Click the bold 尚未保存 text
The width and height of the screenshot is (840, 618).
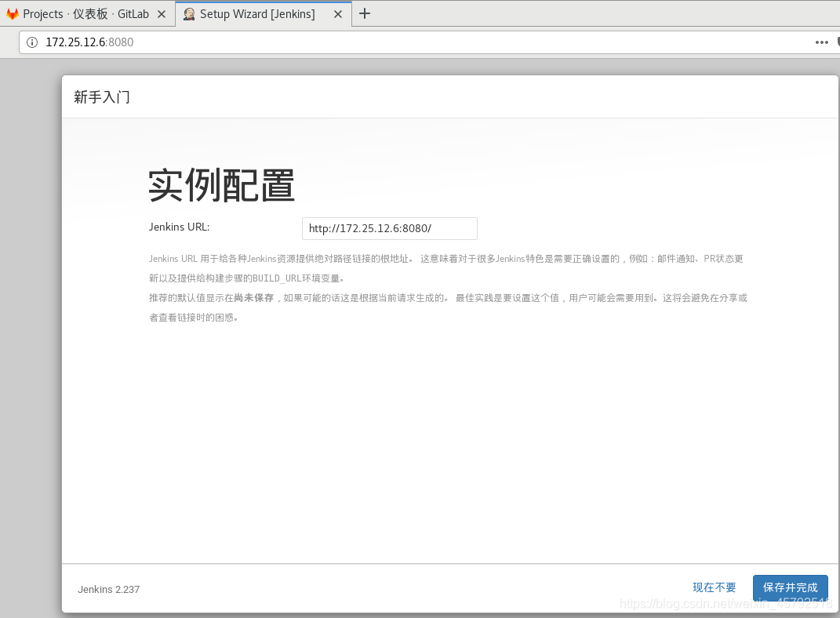click(x=254, y=298)
